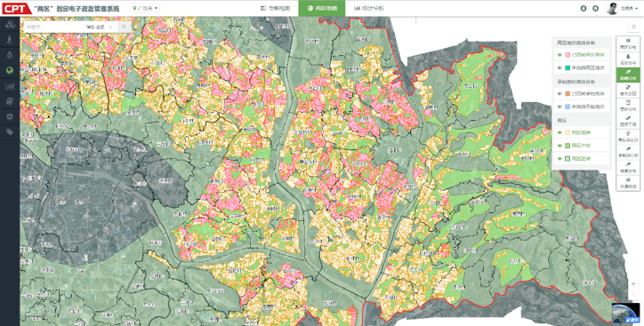Image resolution: width=644 pixels, height=326 pixels.
Task: Select the highlighted green layer tool in right toolbar
Action: (628, 75)
